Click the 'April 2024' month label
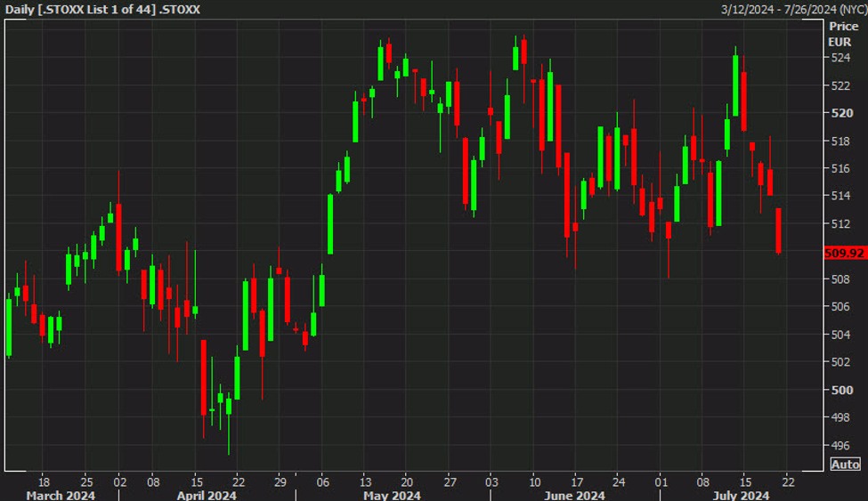Viewport: 868px width, 501px height. click(x=207, y=495)
